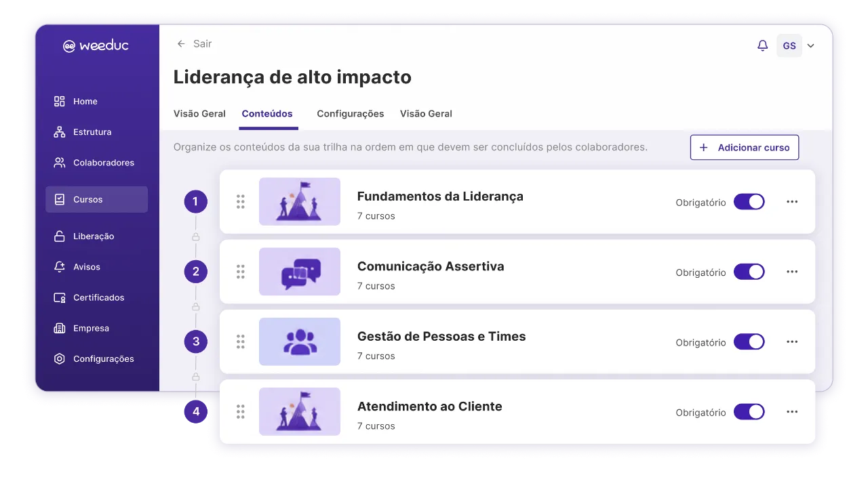
Task: Open Comunicação Assertiva title
Action: (431, 266)
